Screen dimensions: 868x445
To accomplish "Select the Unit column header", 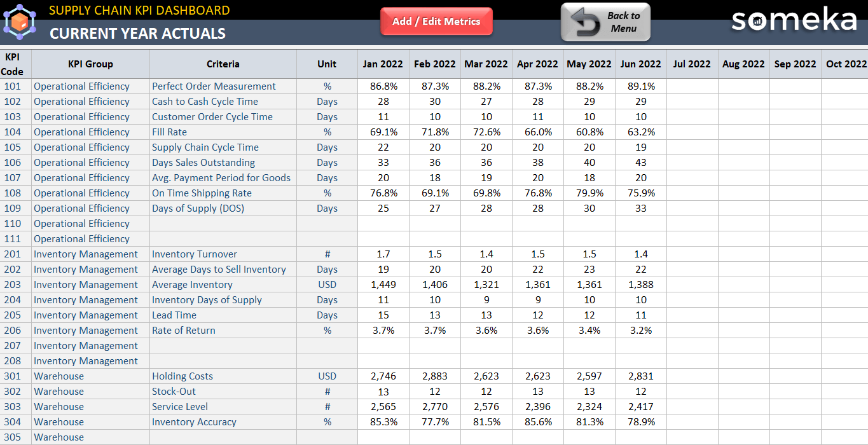I will click(x=326, y=64).
